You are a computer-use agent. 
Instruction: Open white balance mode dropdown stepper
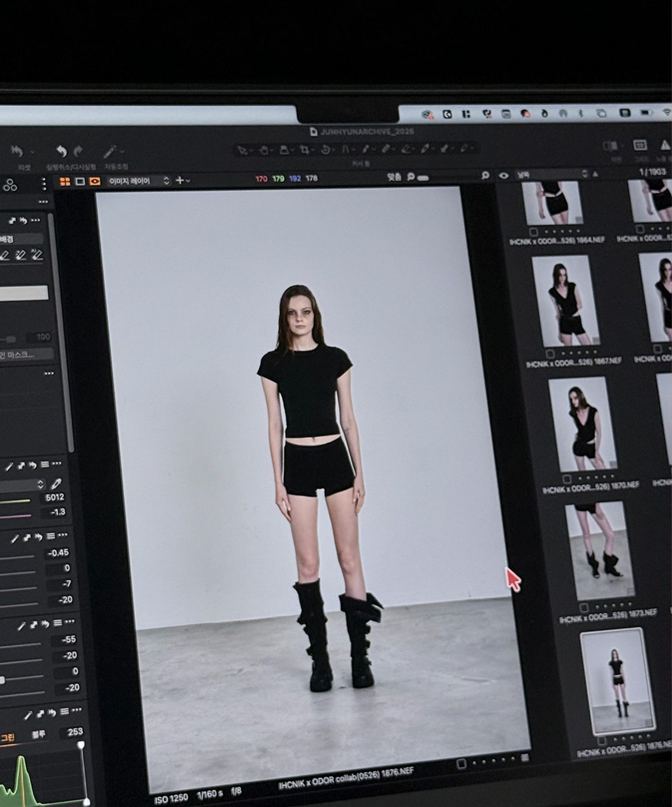(x=40, y=484)
